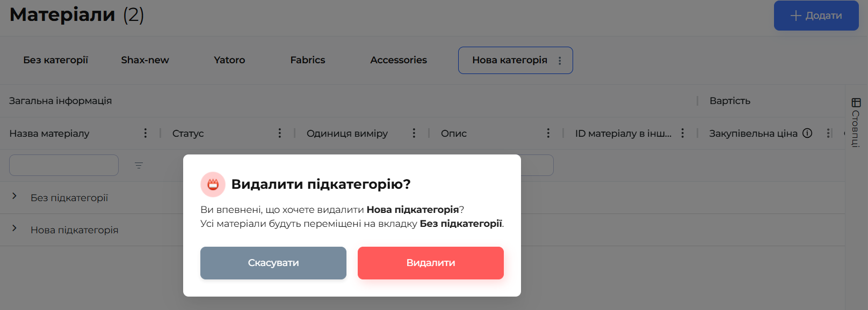The height and width of the screenshot is (310, 868).
Task: Click the Додати button
Action: (816, 16)
